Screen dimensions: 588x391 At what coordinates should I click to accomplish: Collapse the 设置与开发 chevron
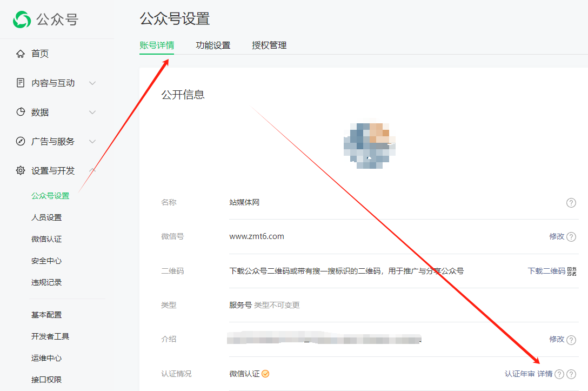[x=92, y=170]
